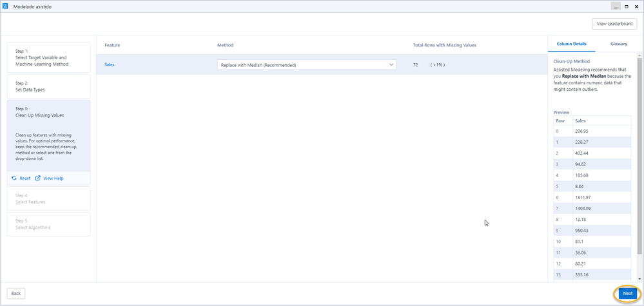This screenshot has width=644, height=306.
Task: Click the Sales column header in Preview
Action: point(580,120)
